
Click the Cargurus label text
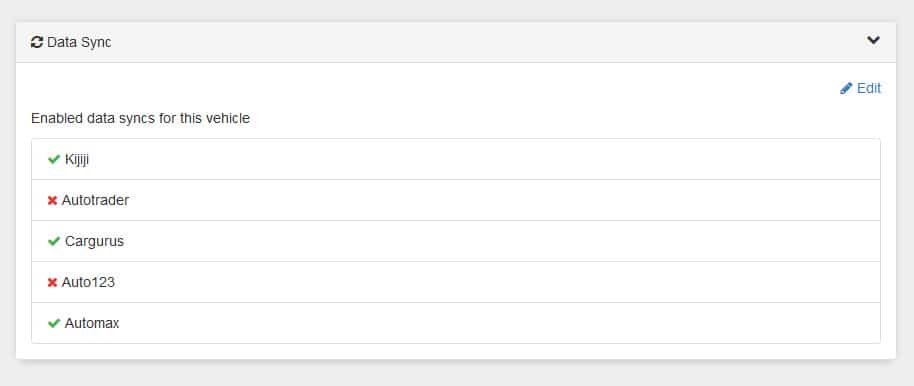pyautogui.click(x=94, y=242)
